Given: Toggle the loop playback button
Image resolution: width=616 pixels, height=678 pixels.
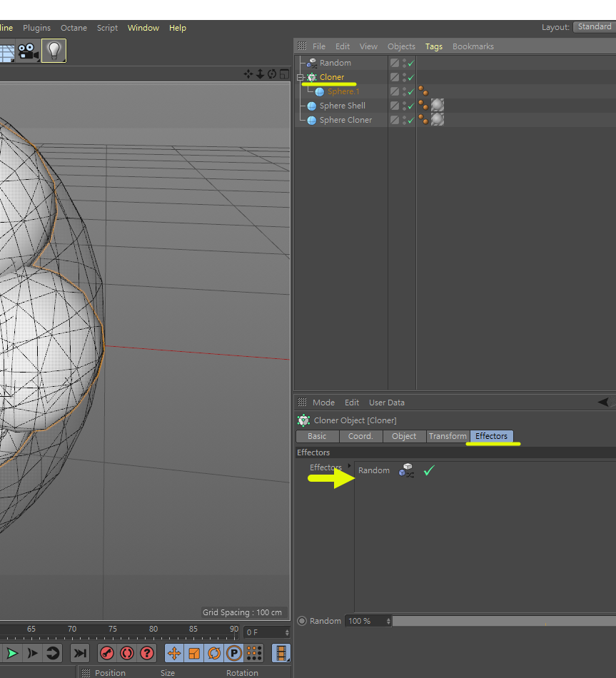Looking at the screenshot, I should click(52, 653).
